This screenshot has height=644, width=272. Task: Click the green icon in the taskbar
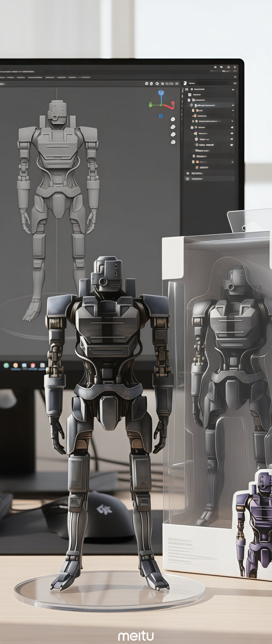pos(6,365)
